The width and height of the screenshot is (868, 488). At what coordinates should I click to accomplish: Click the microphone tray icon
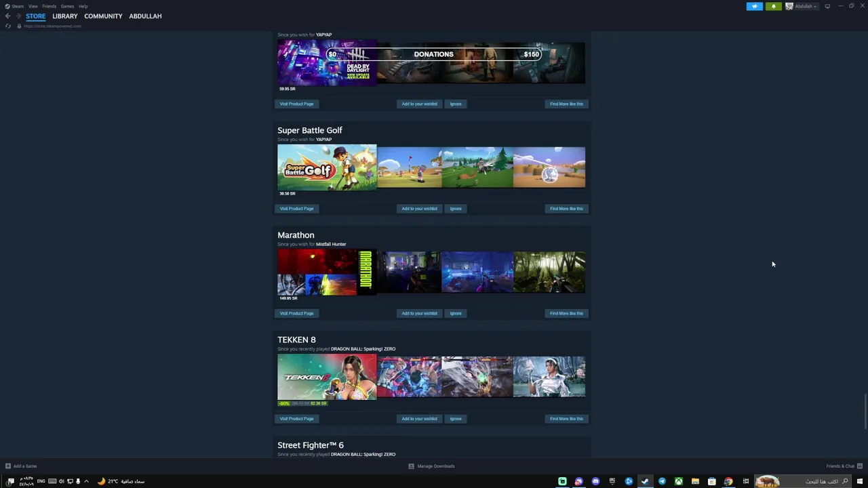point(78,481)
